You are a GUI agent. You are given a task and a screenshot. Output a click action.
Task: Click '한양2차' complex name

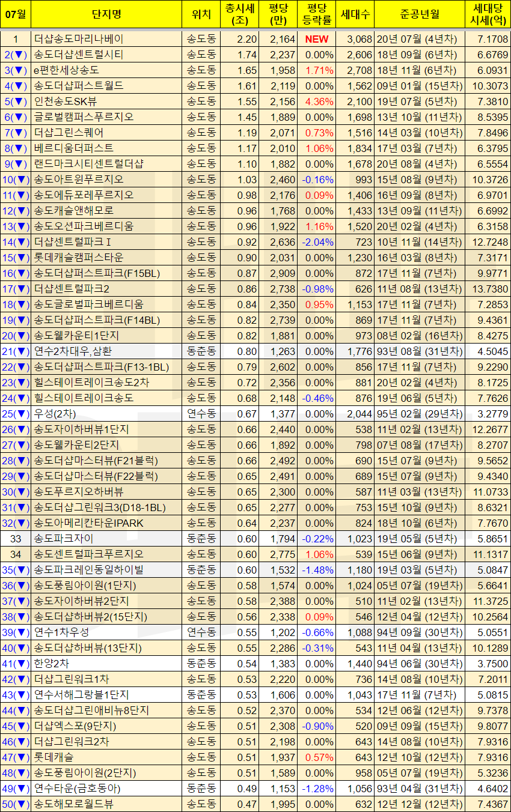pyautogui.click(x=50, y=664)
